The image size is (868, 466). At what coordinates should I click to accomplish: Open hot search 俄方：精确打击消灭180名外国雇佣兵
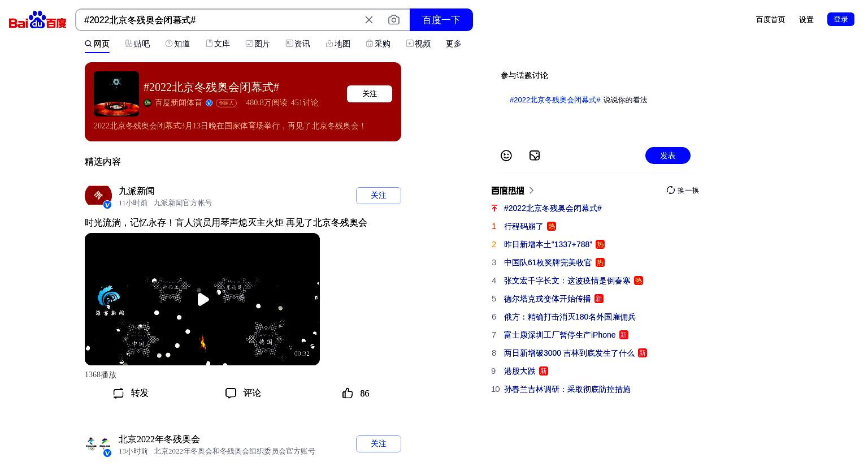point(570,317)
